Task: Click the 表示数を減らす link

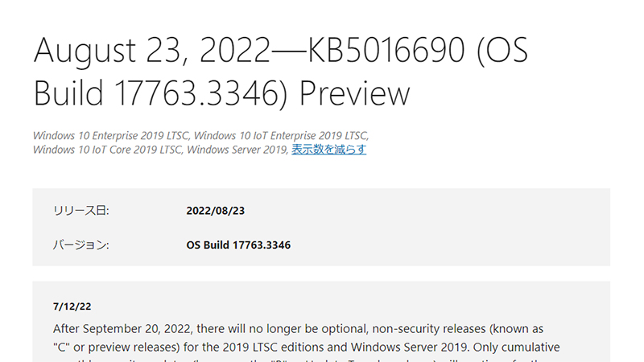Action: click(x=328, y=150)
